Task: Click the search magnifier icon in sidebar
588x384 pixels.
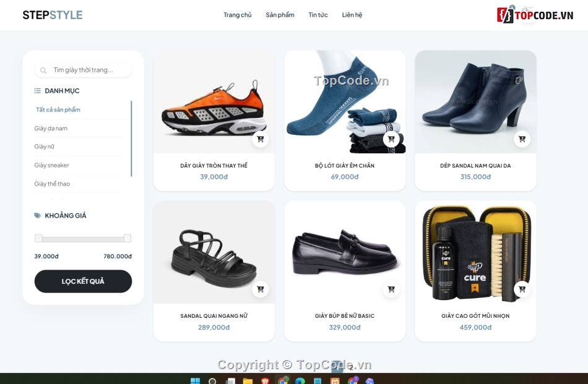Action: (43, 70)
